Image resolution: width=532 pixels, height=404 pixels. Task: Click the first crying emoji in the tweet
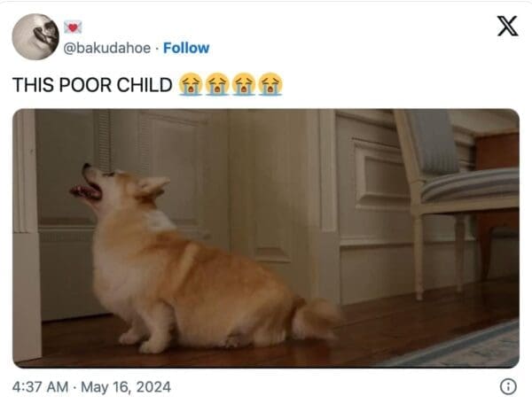[191, 84]
